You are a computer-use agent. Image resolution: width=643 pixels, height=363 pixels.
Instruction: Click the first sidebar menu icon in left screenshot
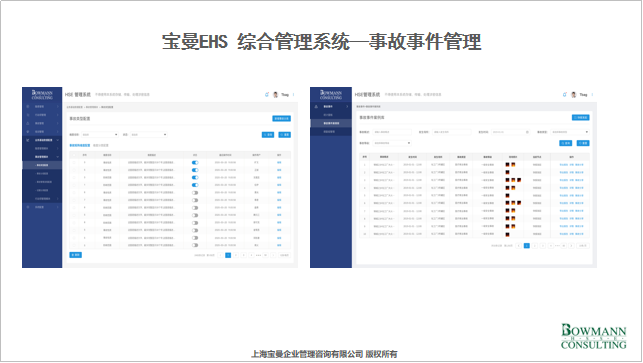pos(28,107)
